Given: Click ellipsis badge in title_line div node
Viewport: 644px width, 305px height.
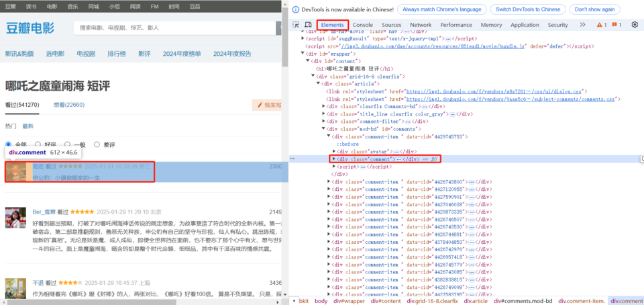Looking at the screenshot, I should pyautogui.click(x=453, y=114).
